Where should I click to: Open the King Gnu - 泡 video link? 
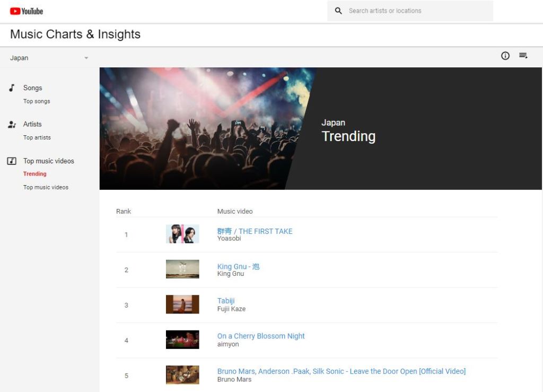(x=238, y=266)
